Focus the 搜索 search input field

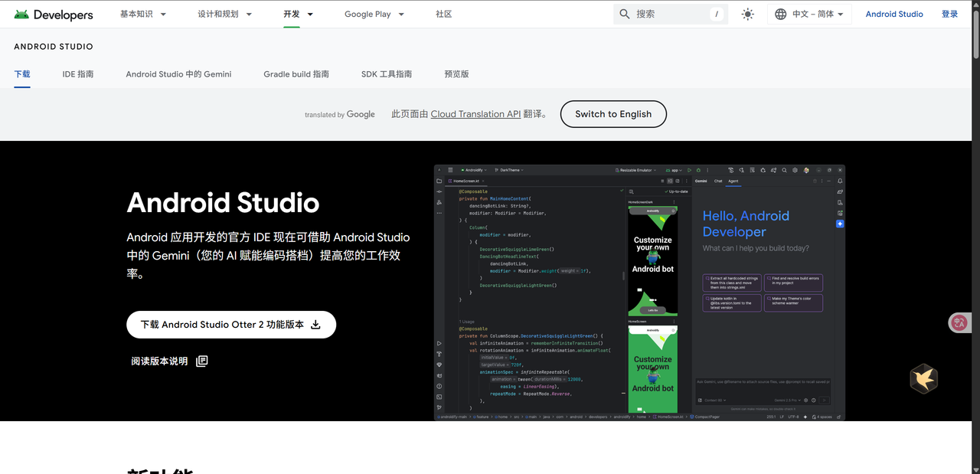coord(670,14)
